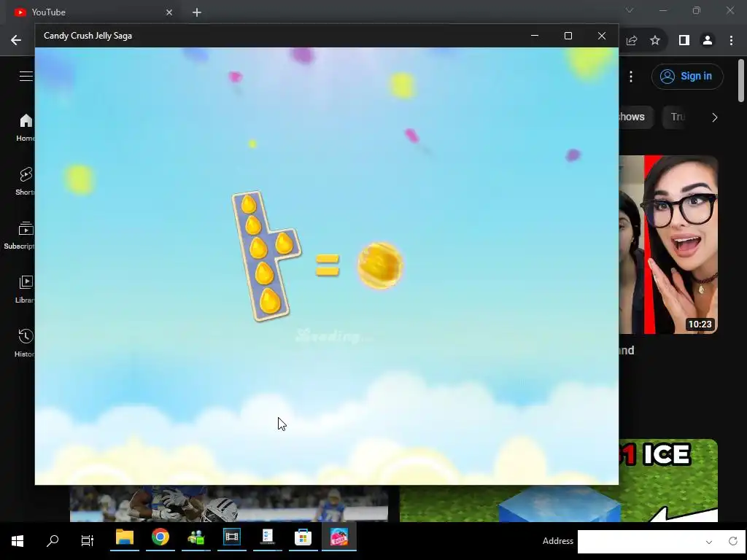Toggle the Chrome side panel icon
Screen dimensions: 747x560
[x=684, y=41]
